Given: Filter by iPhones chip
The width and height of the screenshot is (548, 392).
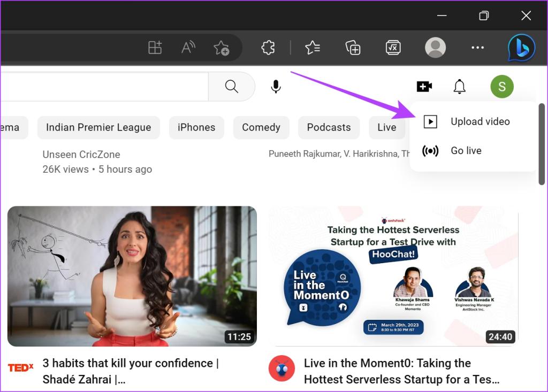Looking at the screenshot, I should click(x=196, y=127).
